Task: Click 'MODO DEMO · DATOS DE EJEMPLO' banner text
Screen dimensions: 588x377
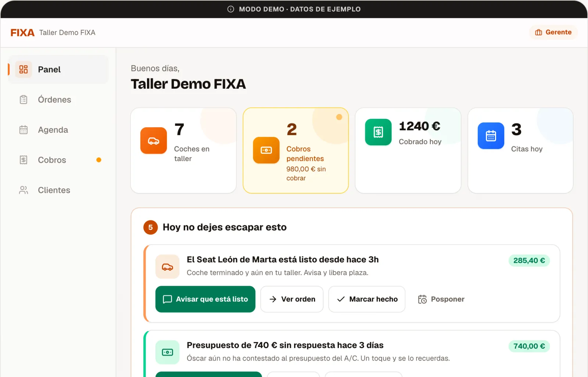Action: coord(300,9)
